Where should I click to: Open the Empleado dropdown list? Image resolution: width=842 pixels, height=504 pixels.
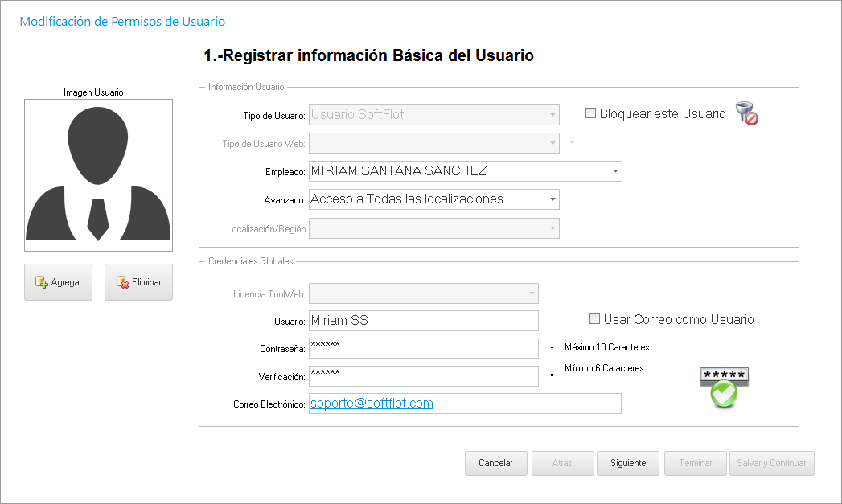[x=615, y=171]
